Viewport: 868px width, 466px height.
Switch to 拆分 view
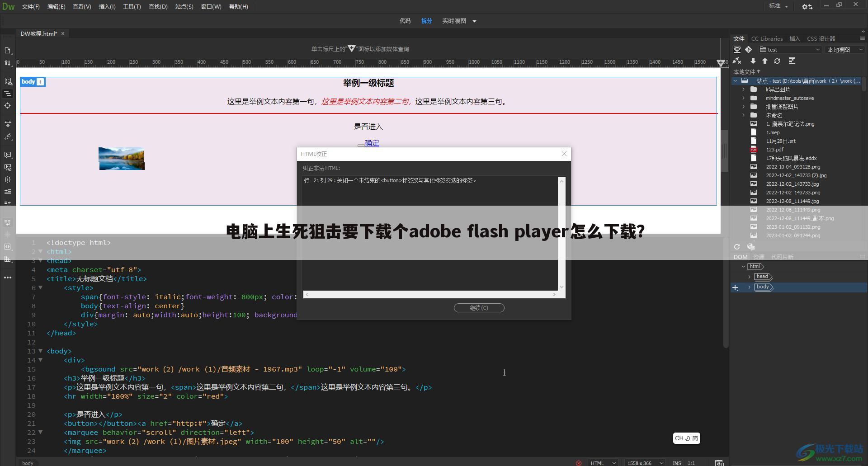coord(427,21)
